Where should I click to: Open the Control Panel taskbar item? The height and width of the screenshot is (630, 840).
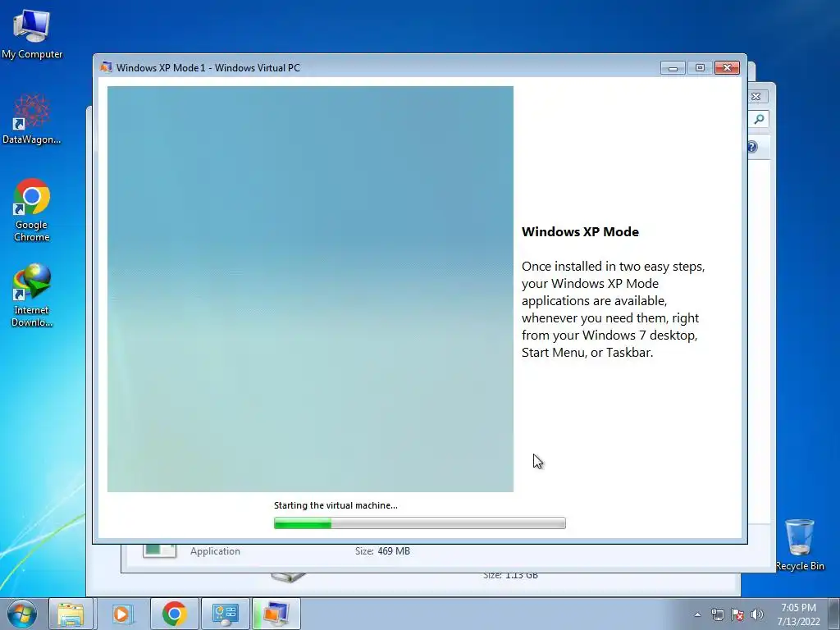click(x=225, y=614)
